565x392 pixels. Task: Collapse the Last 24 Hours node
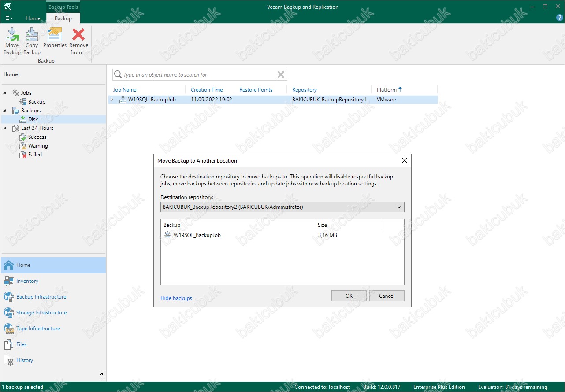tap(5, 128)
